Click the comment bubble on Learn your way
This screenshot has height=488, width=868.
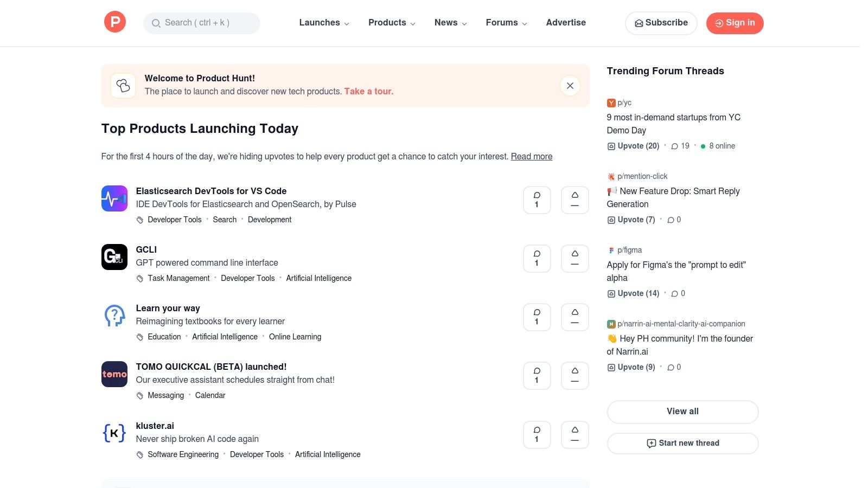tap(537, 317)
